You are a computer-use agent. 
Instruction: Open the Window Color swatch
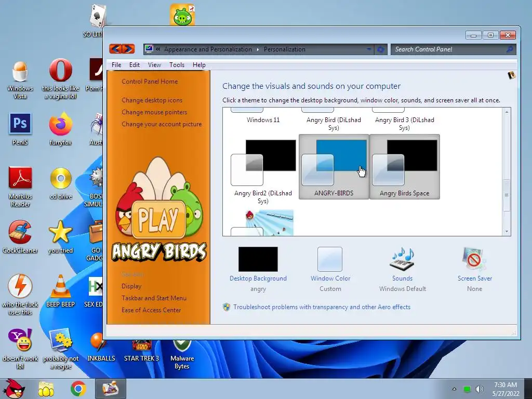pos(330,259)
